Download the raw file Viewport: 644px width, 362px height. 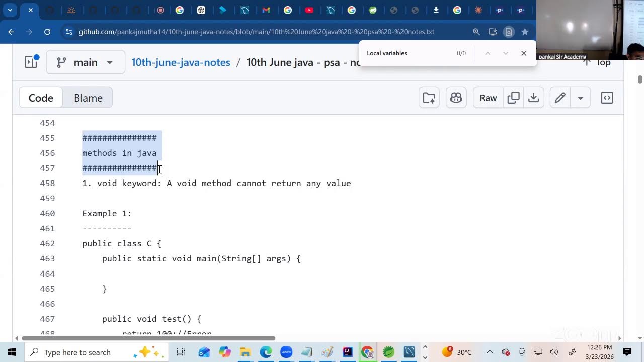(533, 98)
